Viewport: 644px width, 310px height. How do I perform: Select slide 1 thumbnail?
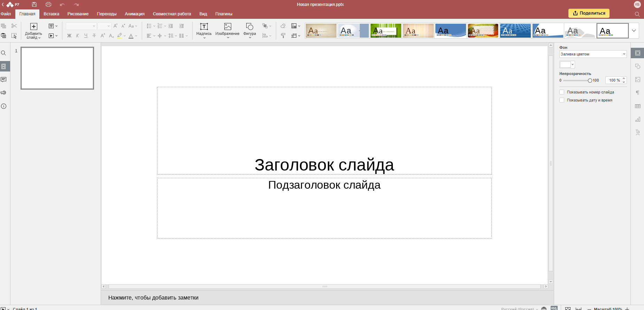tap(57, 68)
